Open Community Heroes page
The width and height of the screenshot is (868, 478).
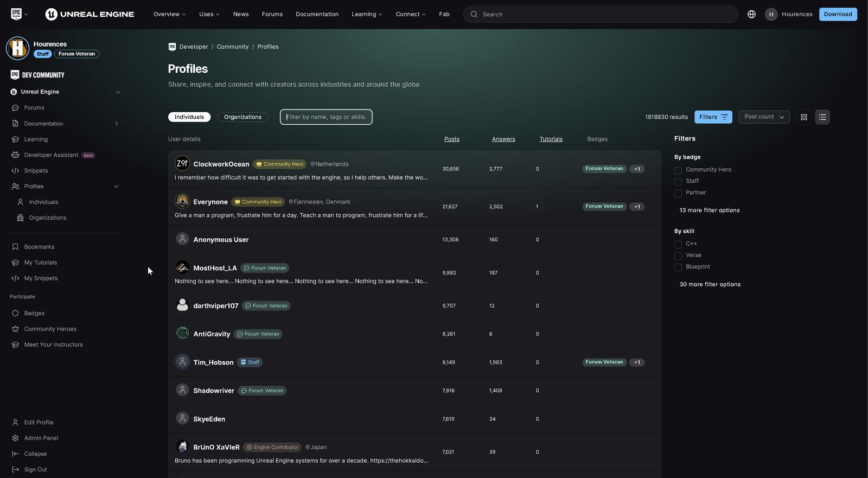50,329
